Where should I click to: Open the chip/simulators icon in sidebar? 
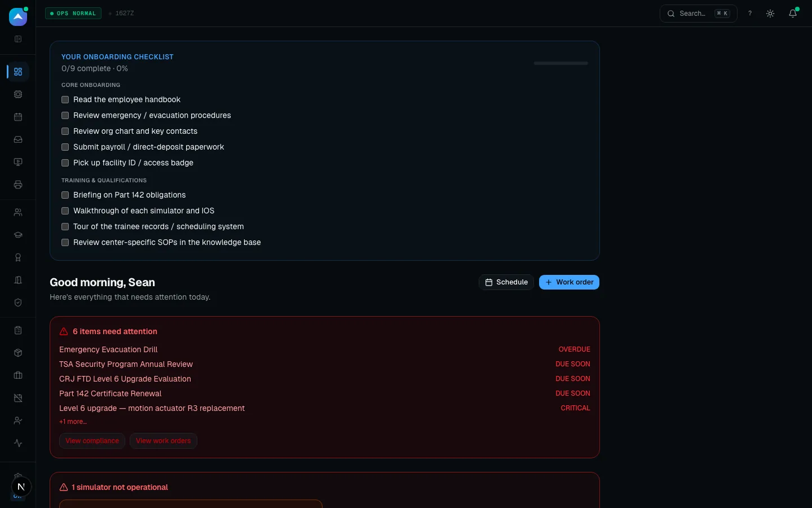tap(18, 94)
